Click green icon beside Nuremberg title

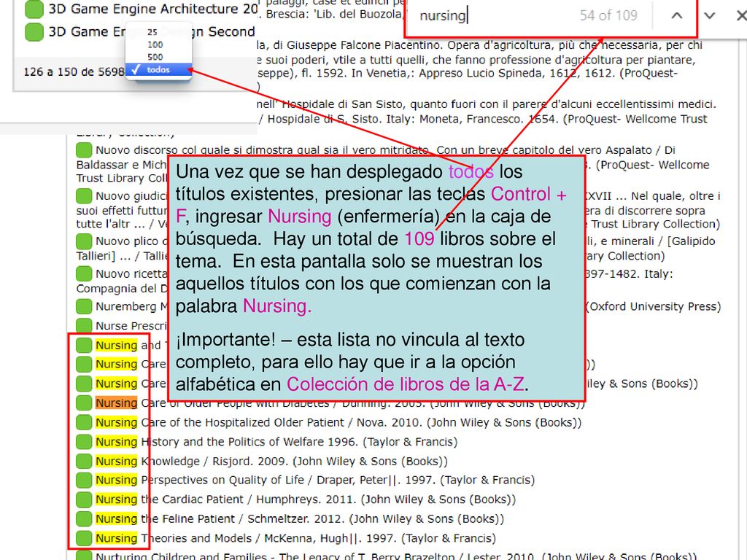point(84,306)
